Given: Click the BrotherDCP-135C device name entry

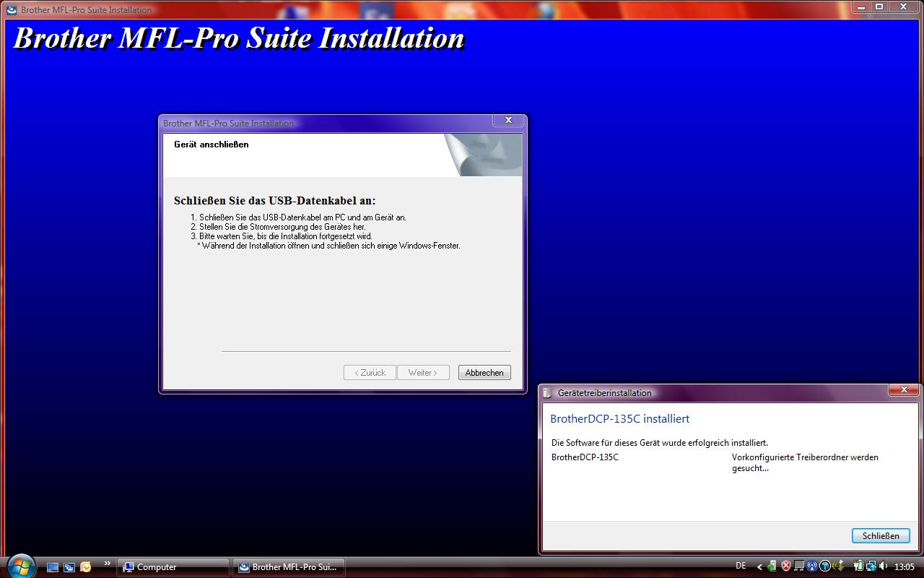Looking at the screenshot, I should click(x=585, y=457).
